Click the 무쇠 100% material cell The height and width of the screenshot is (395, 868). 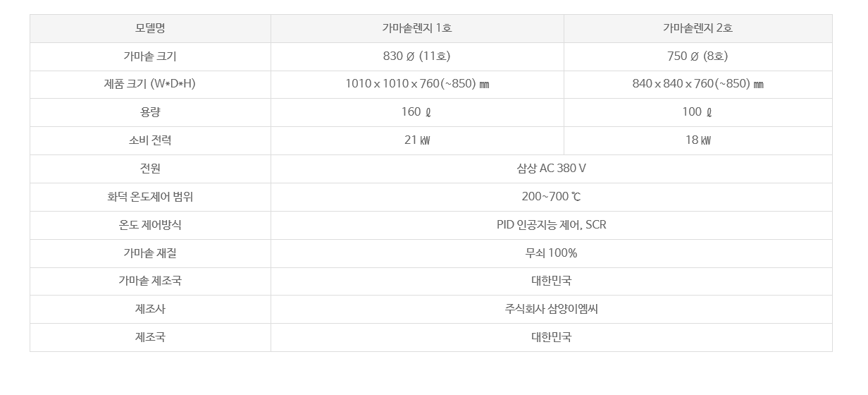click(552, 253)
